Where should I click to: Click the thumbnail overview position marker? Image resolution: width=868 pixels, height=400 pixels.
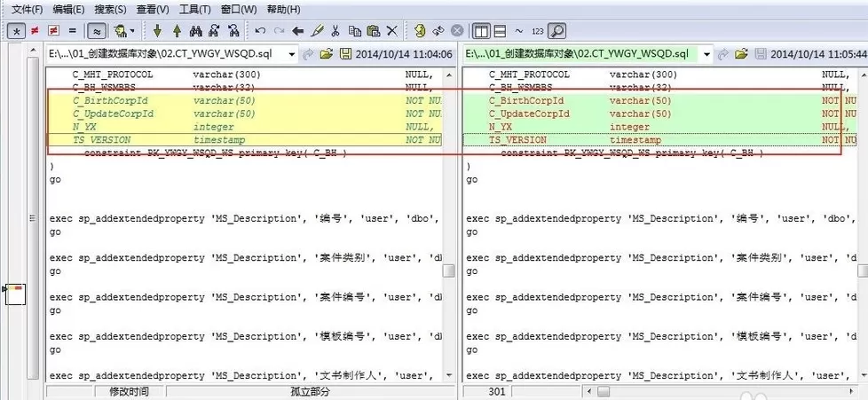[15, 294]
